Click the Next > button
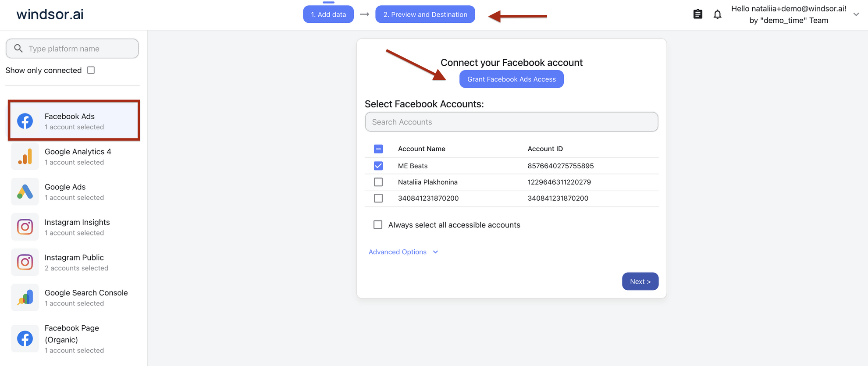This screenshot has width=868, height=366. click(x=640, y=281)
